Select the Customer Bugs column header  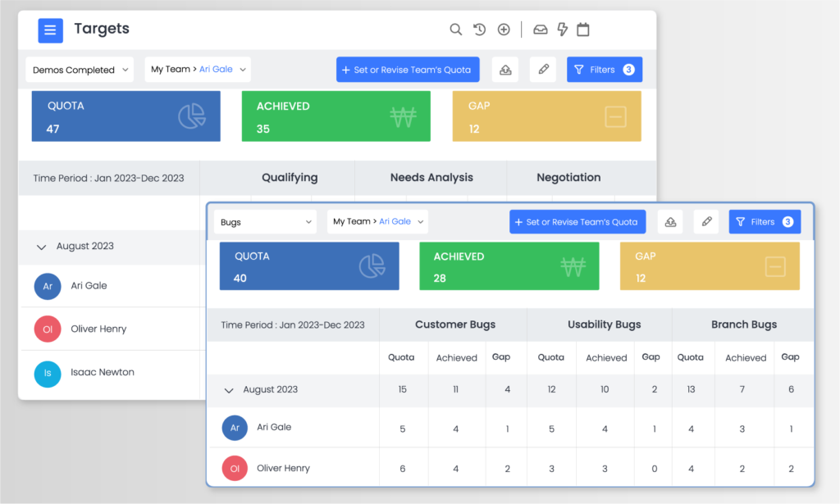click(455, 325)
